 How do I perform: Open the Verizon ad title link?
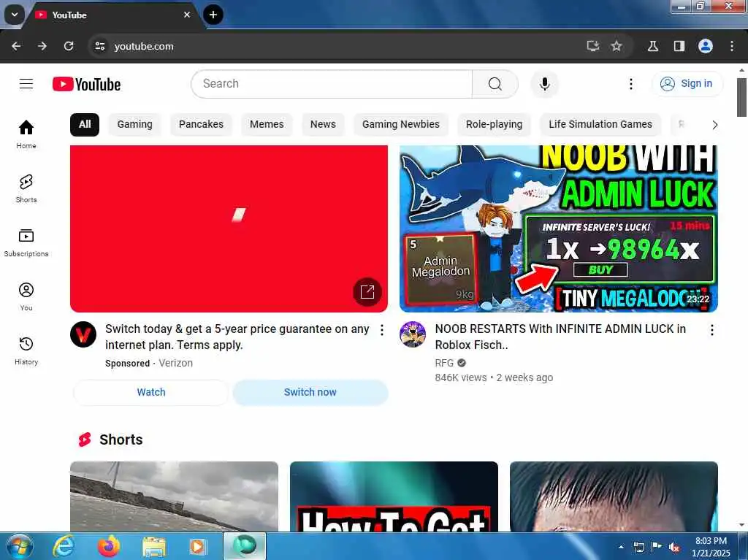(237, 337)
